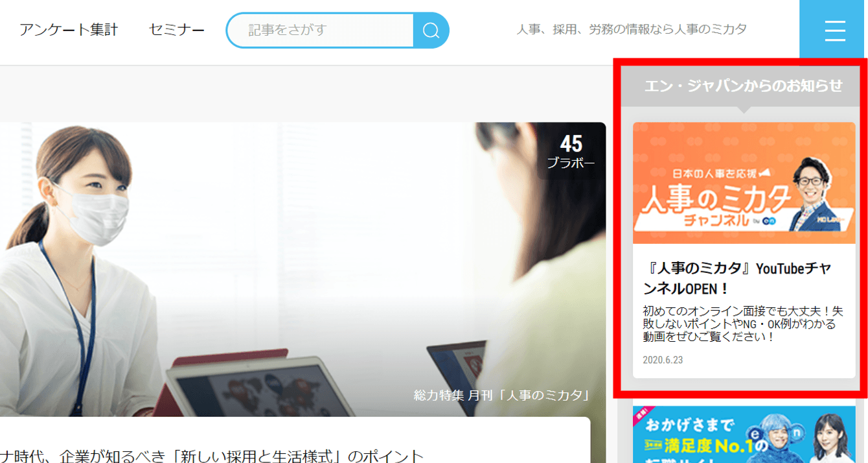Click the magnifying glass search icon
This screenshot has height=463, width=868.
(x=431, y=30)
